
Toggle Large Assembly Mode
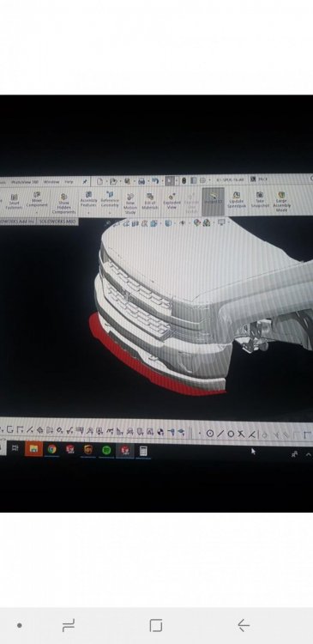click(x=281, y=202)
